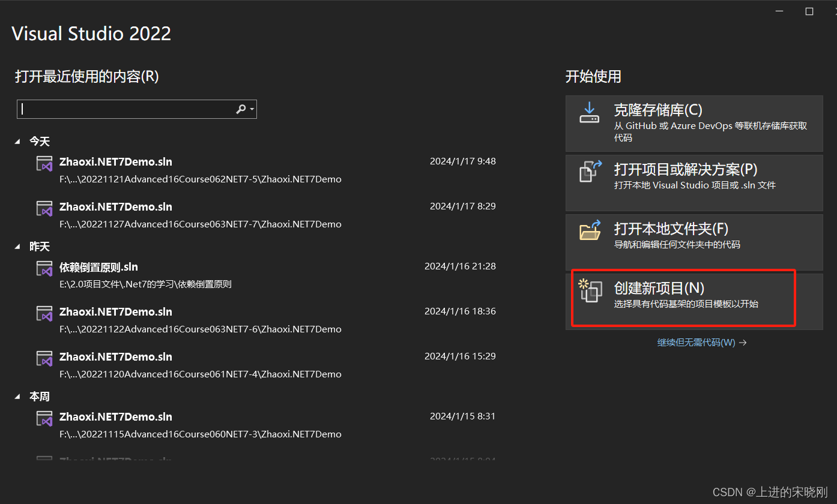837x504 pixels.
Task: Click solution icon for 2024/1/17 9:48 entry
Action: (44, 164)
